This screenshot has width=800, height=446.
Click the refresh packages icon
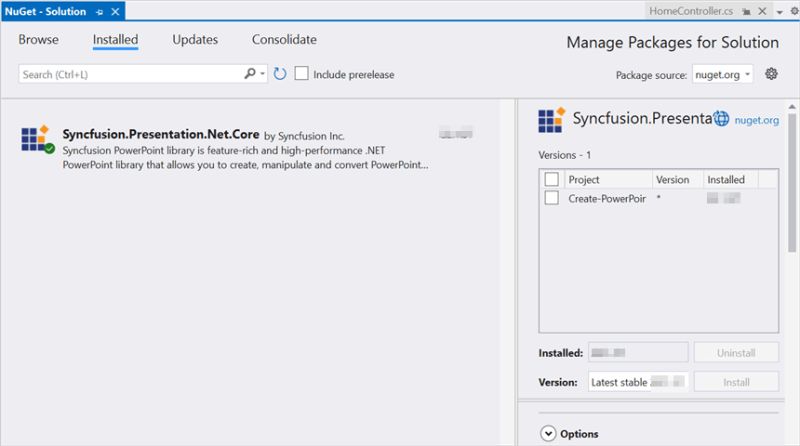(280, 74)
